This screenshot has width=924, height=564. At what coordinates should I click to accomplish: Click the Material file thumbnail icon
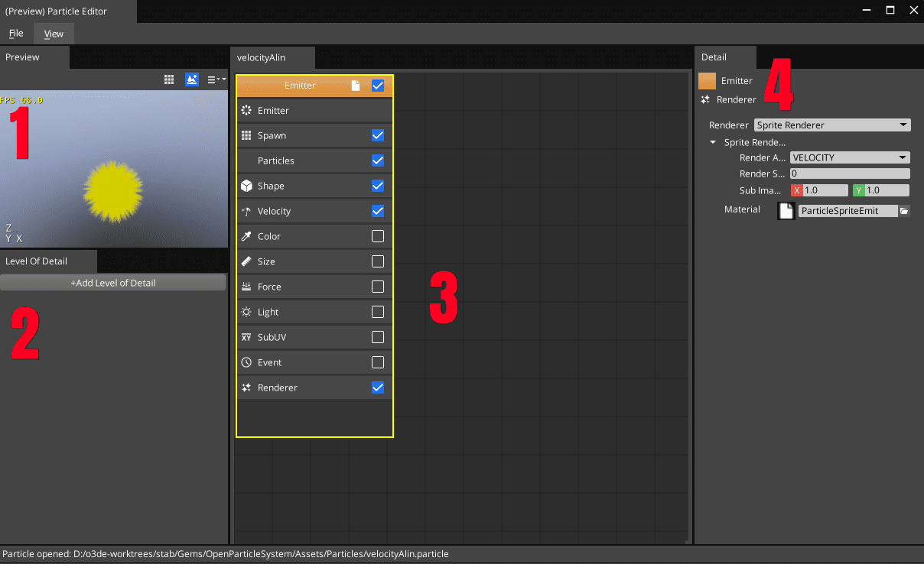[786, 211]
